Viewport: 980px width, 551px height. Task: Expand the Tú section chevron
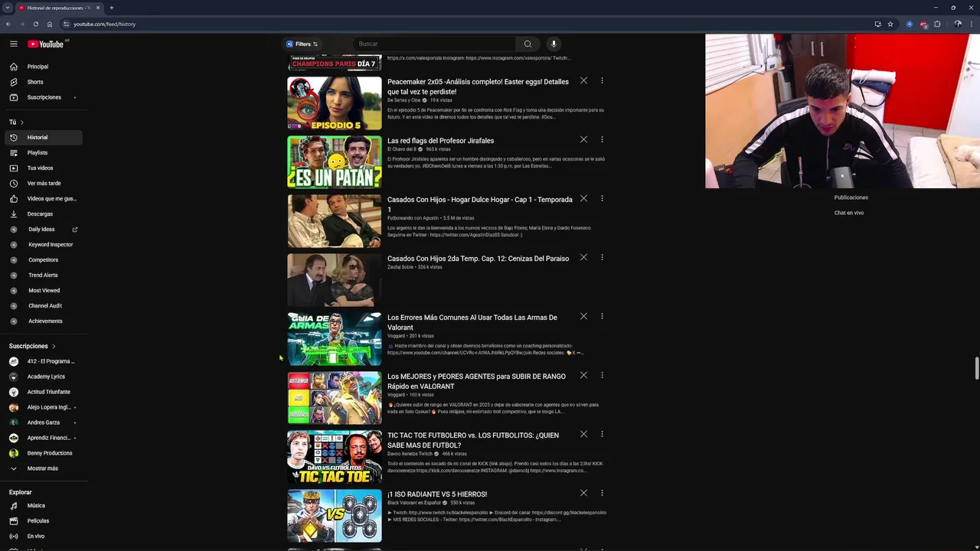click(21, 122)
